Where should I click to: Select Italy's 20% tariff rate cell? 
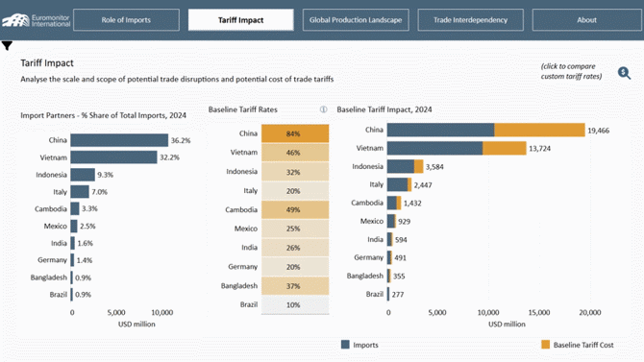click(x=295, y=191)
